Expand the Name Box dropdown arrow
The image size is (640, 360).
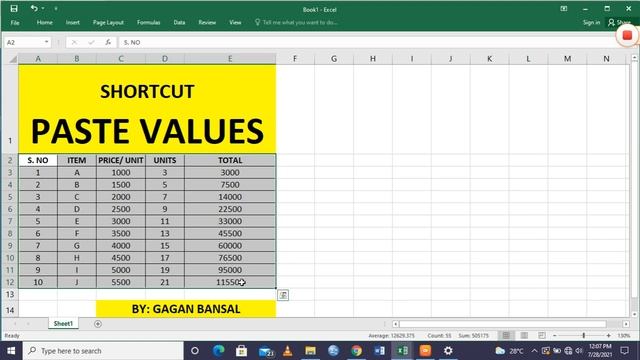[47, 42]
